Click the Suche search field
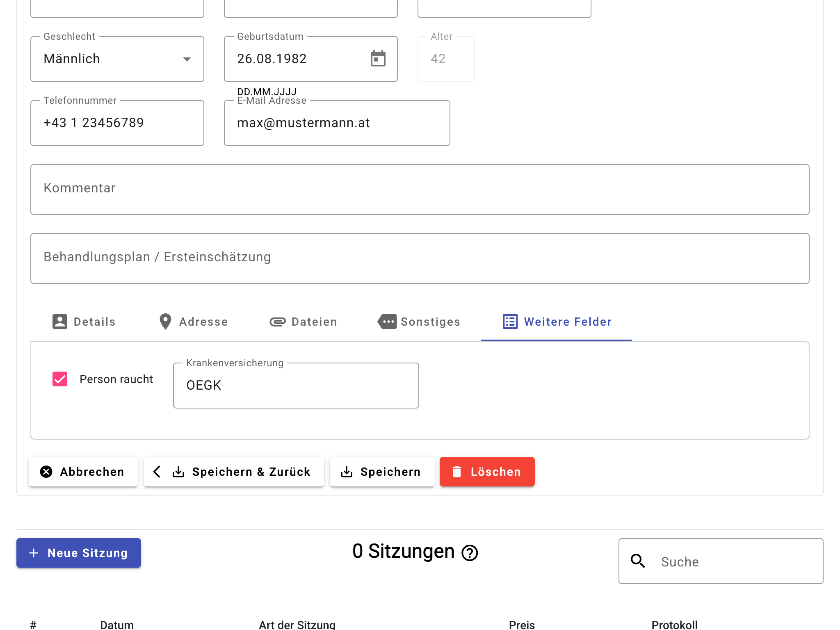Screen dimensions: 840x630 pos(721,561)
